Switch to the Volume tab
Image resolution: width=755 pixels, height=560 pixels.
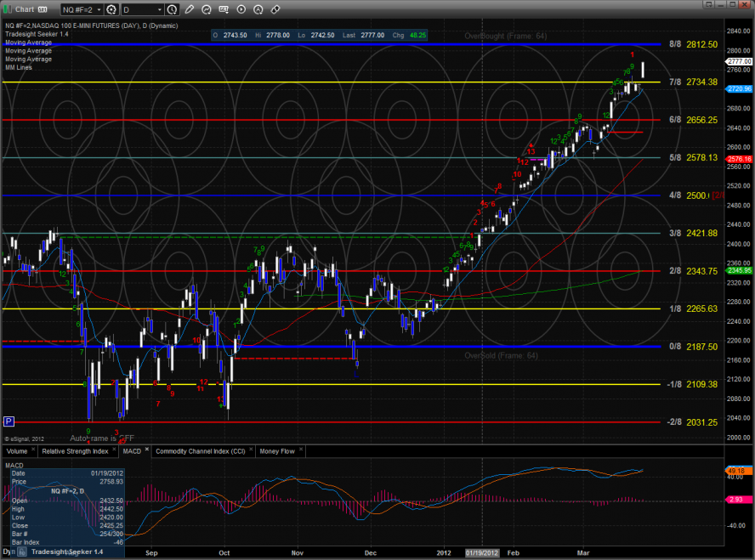(x=19, y=451)
